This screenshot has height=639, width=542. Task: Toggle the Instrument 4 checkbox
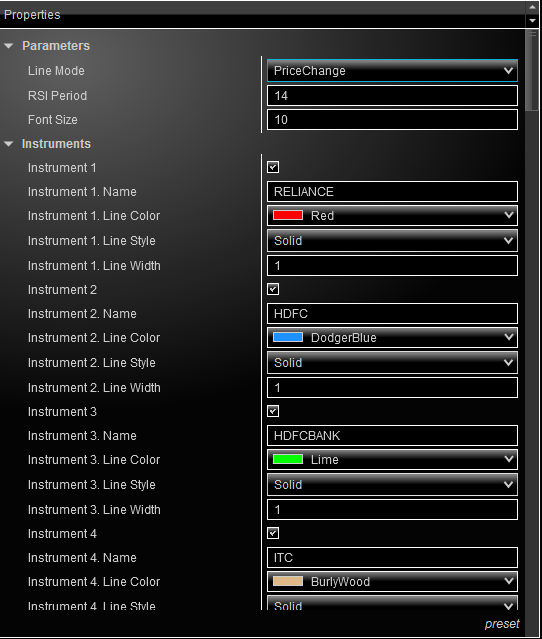click(x=273, y=533)
